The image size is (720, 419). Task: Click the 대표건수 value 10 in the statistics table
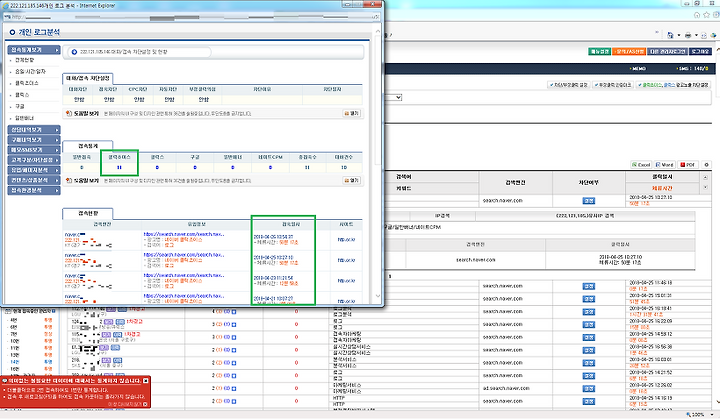point(344,168)
